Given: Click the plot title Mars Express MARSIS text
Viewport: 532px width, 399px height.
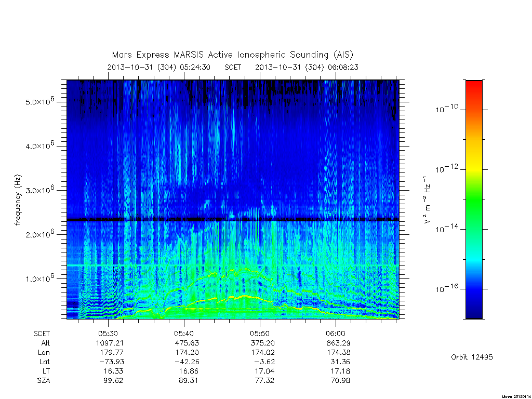Looking at the screenshot, I should pyautogui.click(x=159, y=55).
